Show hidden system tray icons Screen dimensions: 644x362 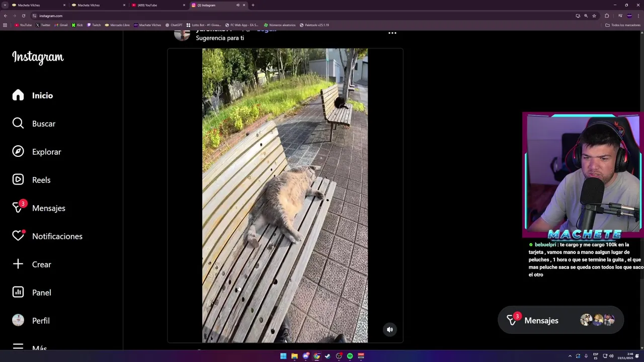coord(570,356)
